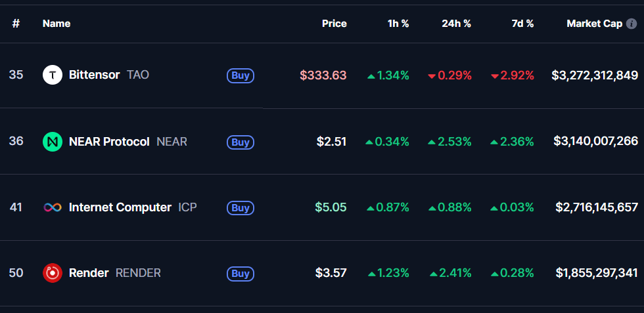The image size is (644, 313).
Task: Open the NEAR Protocol name link
Action: 109,141
